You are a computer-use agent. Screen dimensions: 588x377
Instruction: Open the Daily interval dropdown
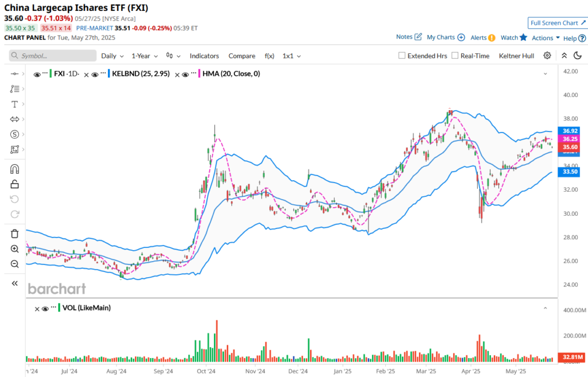113,56
